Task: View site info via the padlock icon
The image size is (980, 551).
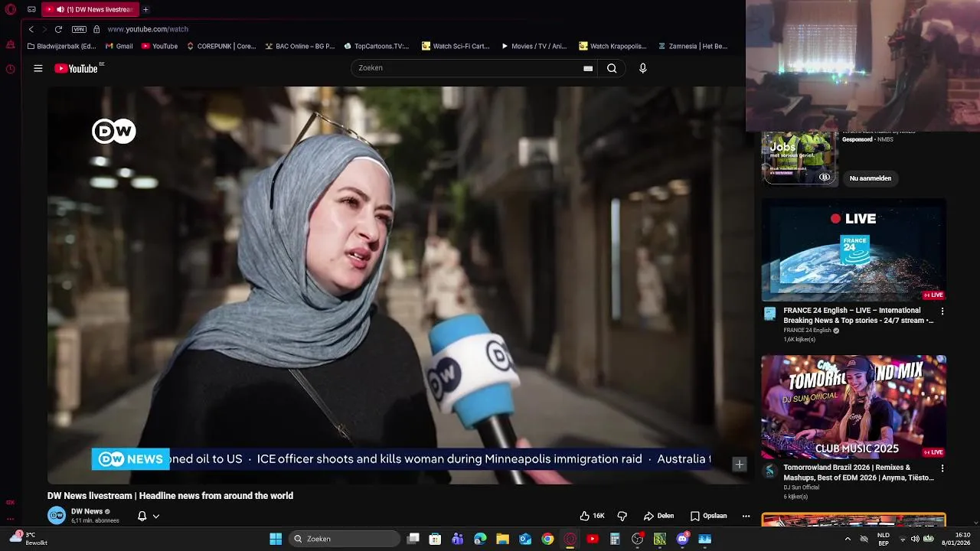Action: click(x=96, y=29)
